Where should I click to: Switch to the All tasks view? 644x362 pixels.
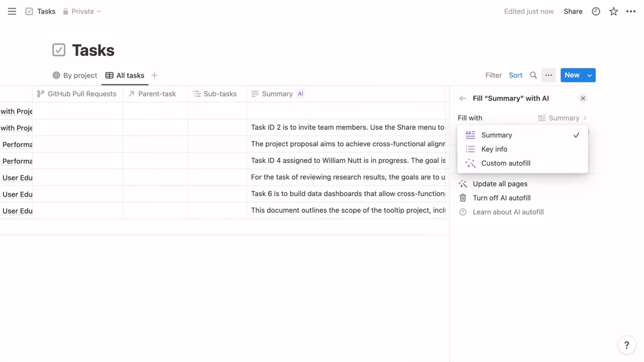124,75
